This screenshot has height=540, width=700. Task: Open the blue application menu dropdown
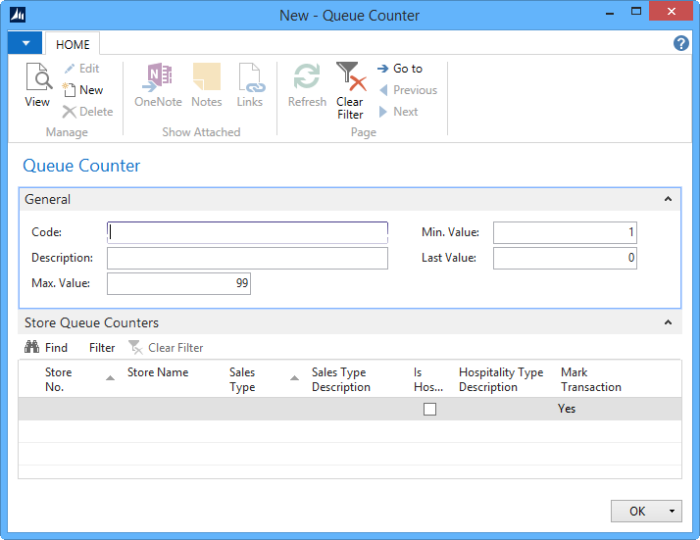[25, 44]
